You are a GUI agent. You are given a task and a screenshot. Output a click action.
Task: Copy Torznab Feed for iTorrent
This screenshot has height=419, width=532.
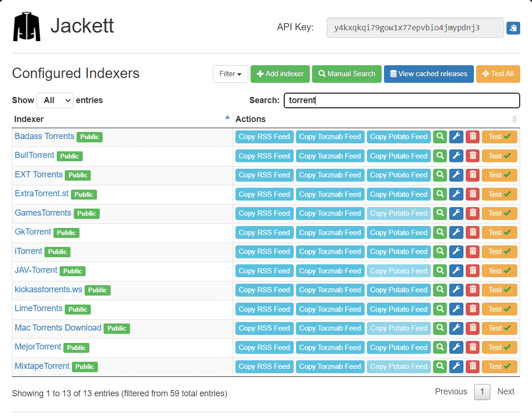330,252
